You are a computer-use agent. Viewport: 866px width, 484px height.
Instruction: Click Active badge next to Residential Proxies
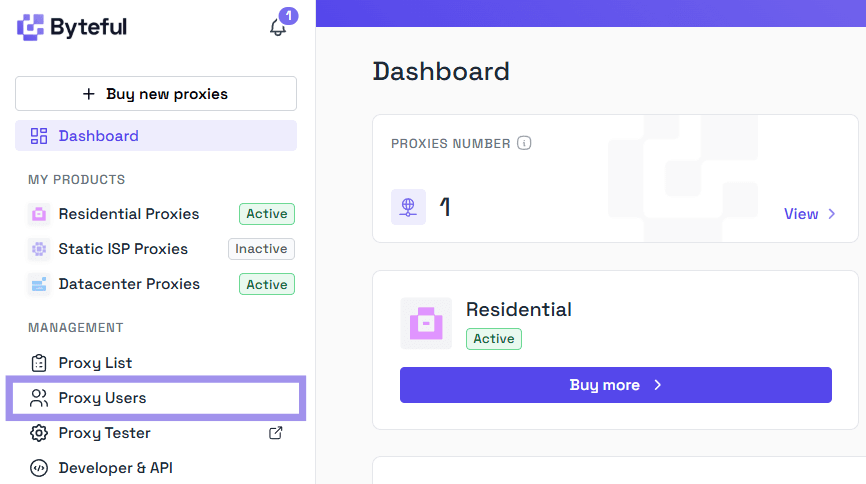coord(267,214)
